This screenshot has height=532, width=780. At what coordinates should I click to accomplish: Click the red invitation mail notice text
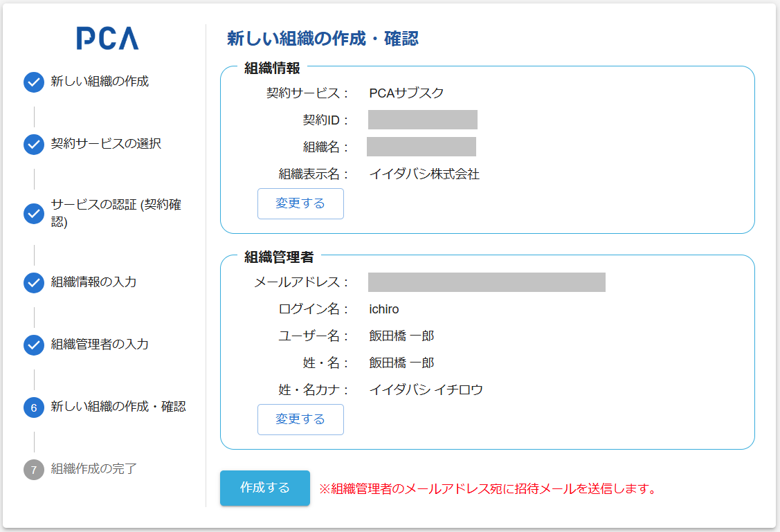click(488, 488)
